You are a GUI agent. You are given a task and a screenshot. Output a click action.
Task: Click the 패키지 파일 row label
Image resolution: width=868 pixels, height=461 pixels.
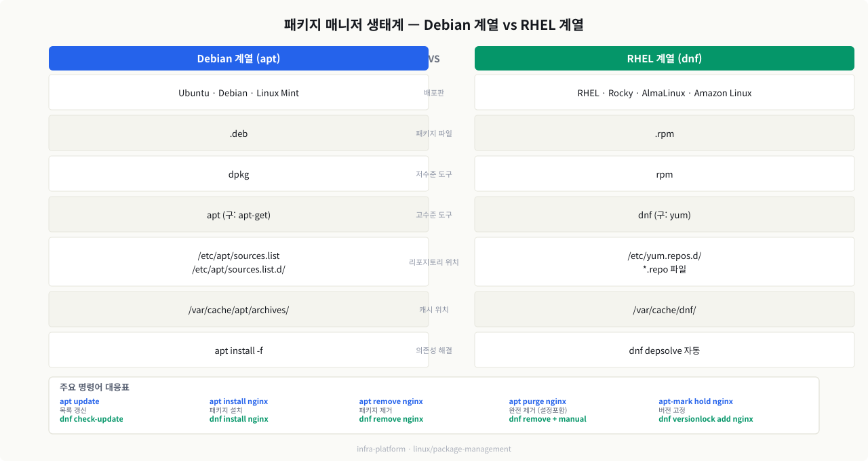coord(434,134)
